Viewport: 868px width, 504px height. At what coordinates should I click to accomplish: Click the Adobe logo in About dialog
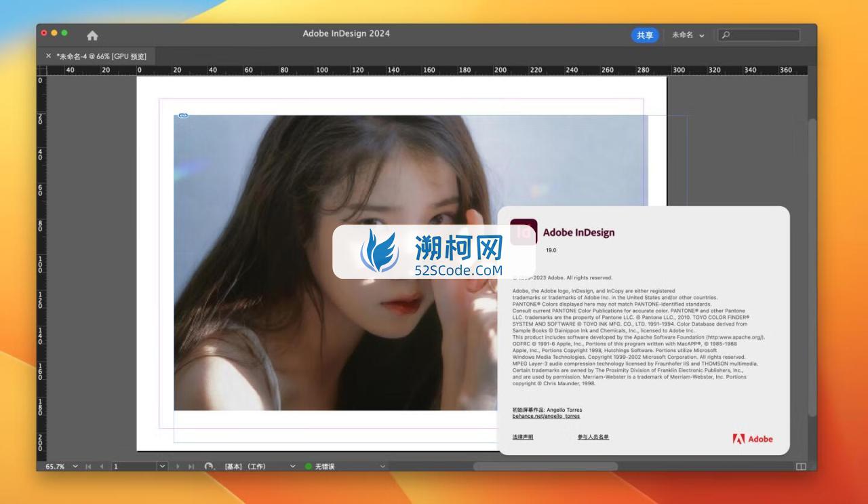point(753,439)
